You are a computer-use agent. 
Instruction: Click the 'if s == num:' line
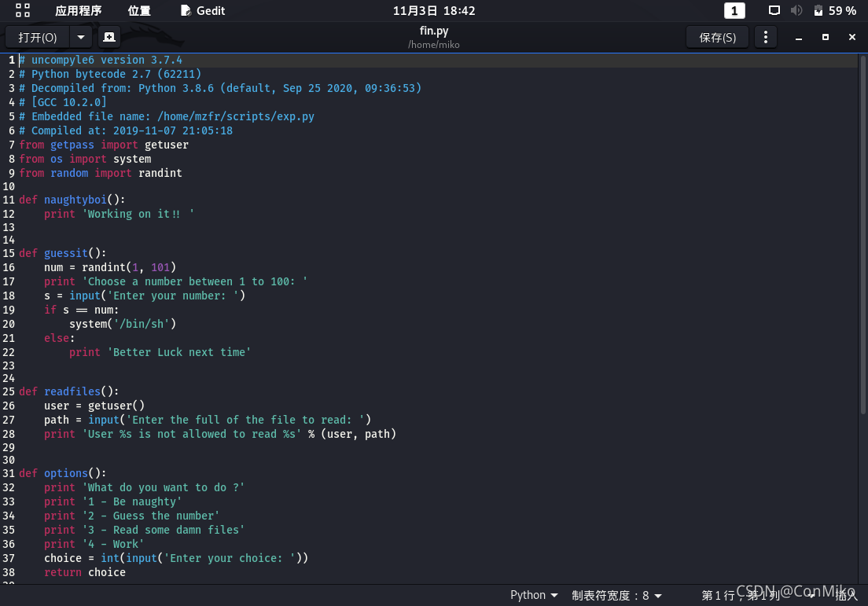[x=82, y=310]
